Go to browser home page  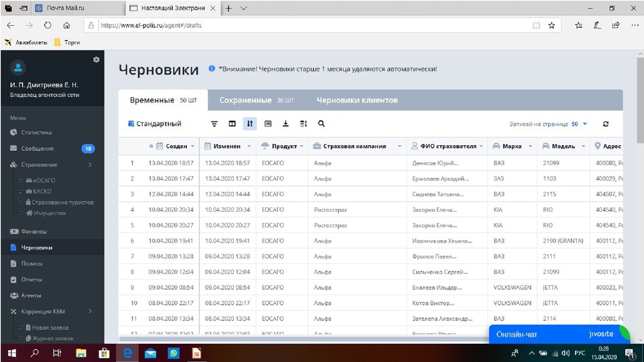67,25
